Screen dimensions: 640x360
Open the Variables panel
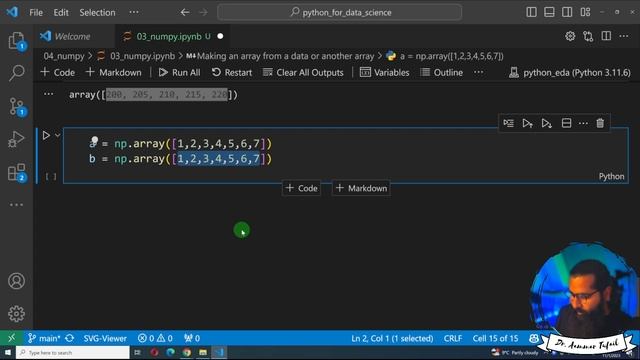pos(384,72)
